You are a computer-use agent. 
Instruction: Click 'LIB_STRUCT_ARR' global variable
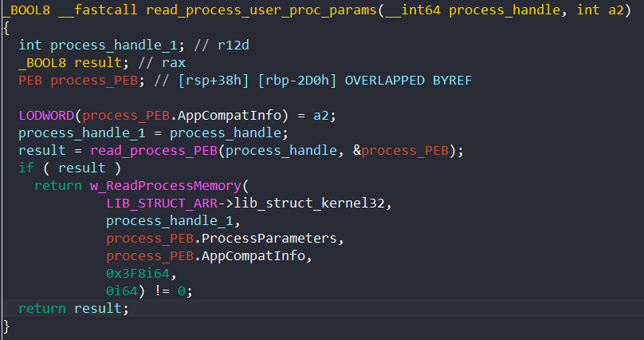[162, 204]
